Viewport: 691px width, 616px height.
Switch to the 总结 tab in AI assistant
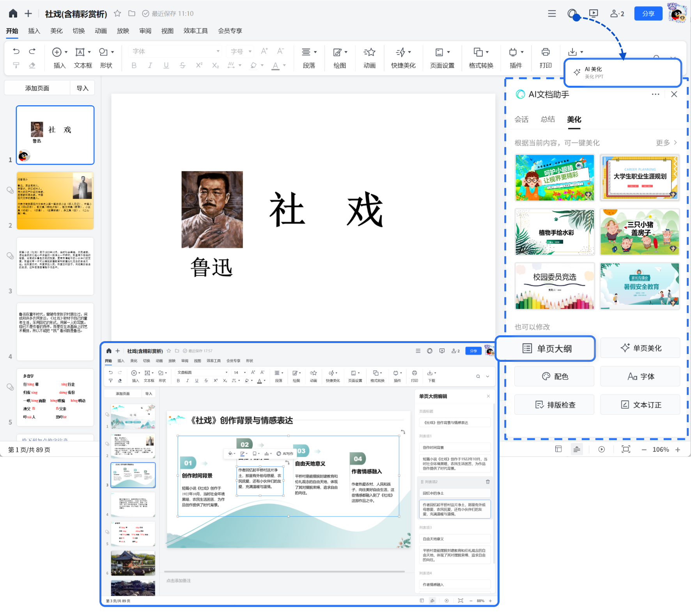point(547,120)
